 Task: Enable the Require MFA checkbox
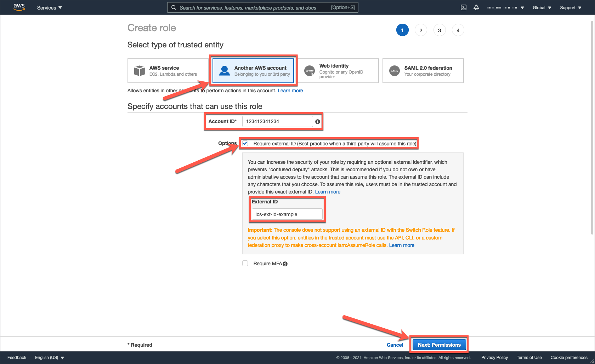[245, 263]
